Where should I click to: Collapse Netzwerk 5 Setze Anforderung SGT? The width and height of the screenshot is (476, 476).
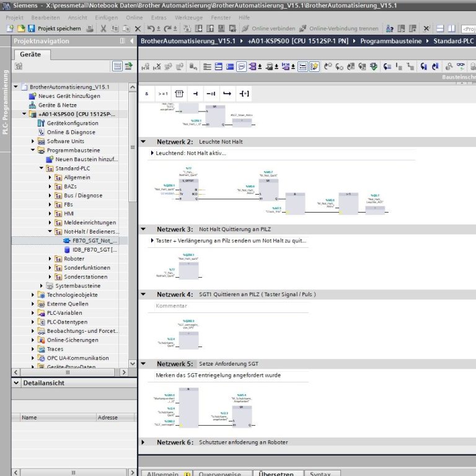click(143, 364)
